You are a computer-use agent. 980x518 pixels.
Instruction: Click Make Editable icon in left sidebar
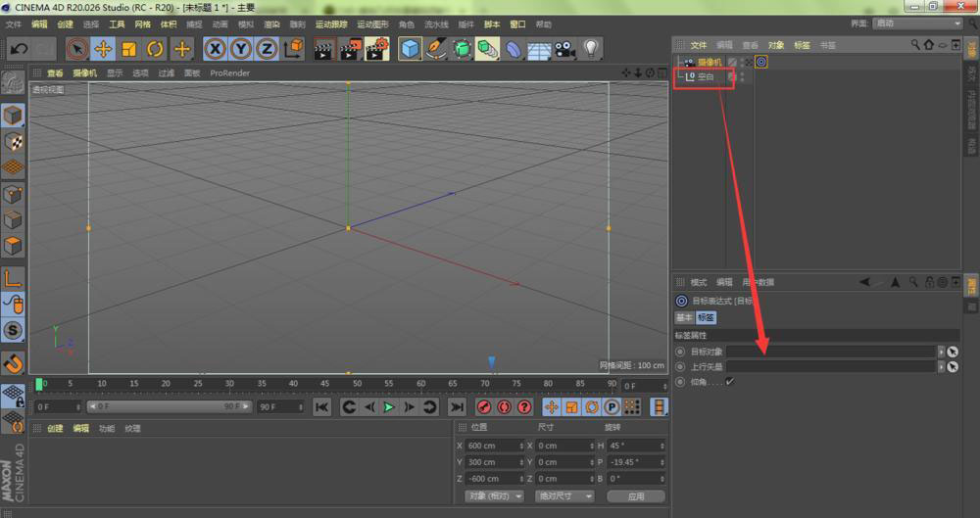pyautogui.click(x=13, y=82)
